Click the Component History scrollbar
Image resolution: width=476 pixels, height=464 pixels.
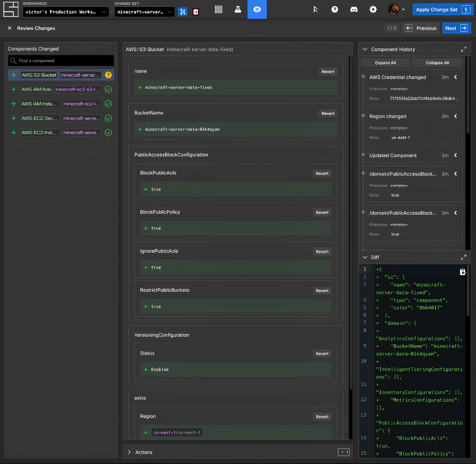point(468,95)
